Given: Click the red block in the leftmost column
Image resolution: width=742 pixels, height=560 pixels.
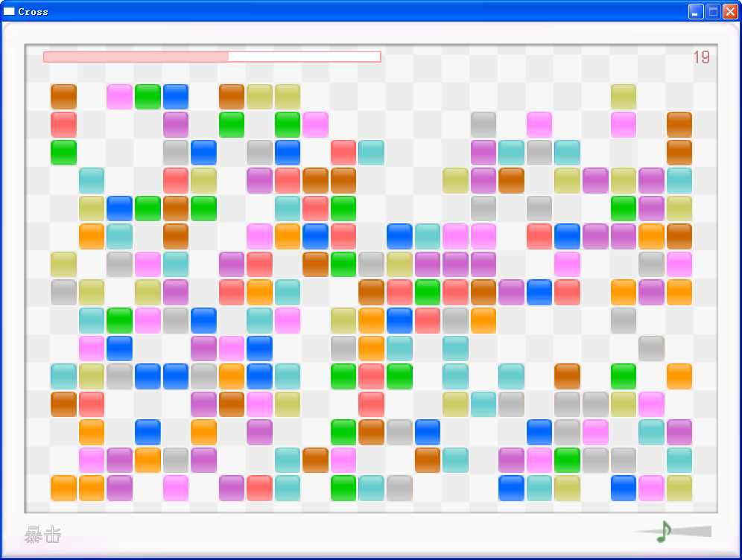Looking at the screenshot, I should [63, 125].
